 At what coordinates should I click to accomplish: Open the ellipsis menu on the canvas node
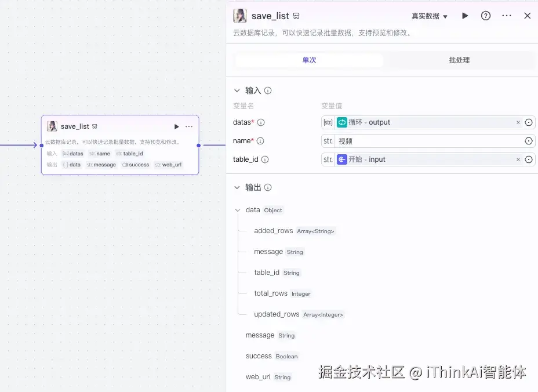pyautogui.click(x=188, y=126)
